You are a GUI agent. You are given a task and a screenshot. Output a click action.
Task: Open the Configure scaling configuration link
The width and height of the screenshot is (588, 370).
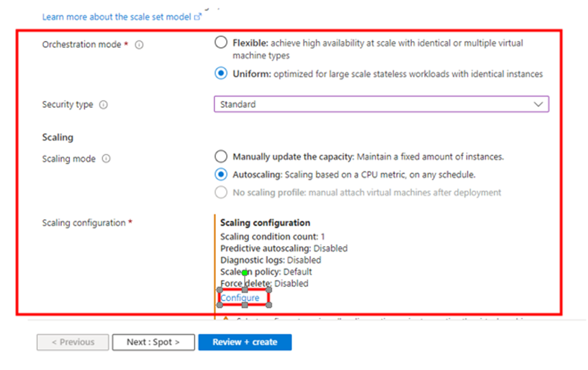(x=240, y=298)
